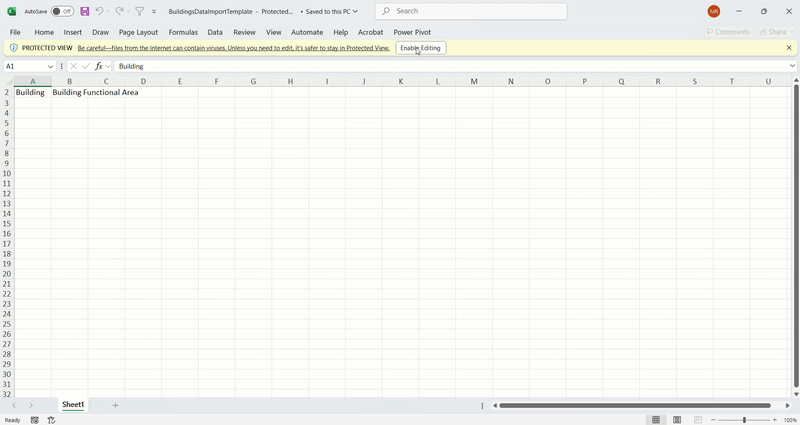Click the Save icon in title bar
This screenshot has width=800, height=425.
85,11
